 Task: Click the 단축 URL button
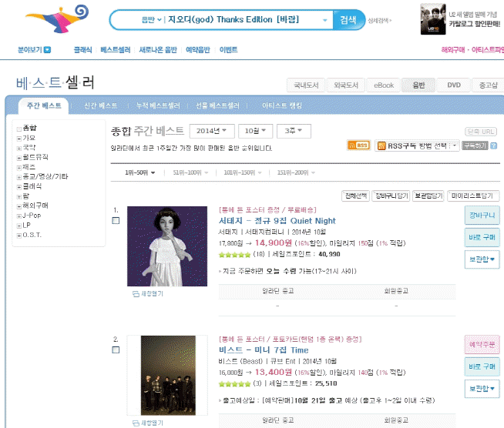(x=481, y=132)
